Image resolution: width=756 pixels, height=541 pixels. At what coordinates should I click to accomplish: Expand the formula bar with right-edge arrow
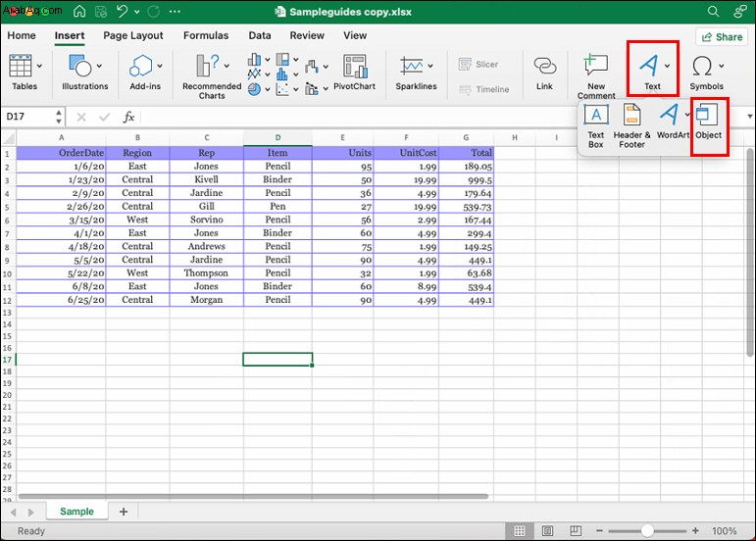[x=750, y=117]
